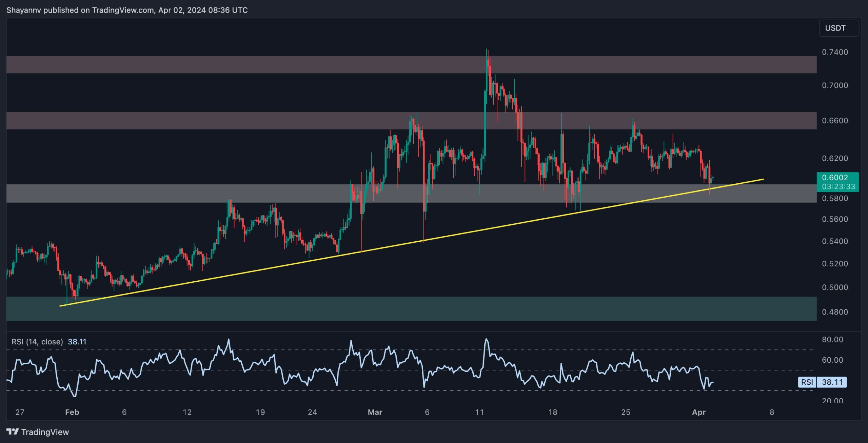Click the TradingView logo
This screenshot has height=443, width=868.
[38, 432]
